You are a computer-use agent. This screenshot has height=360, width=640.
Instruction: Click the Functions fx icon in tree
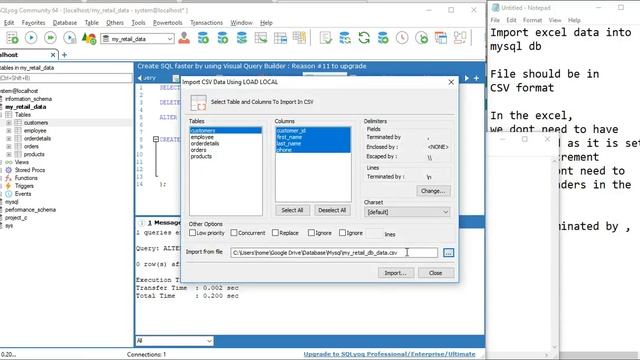9,178
